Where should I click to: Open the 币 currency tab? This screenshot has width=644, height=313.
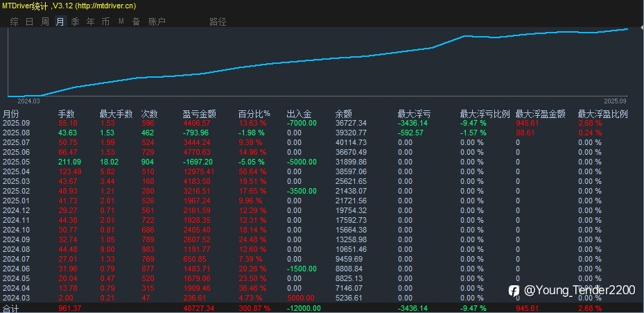(x=105, y=22)
